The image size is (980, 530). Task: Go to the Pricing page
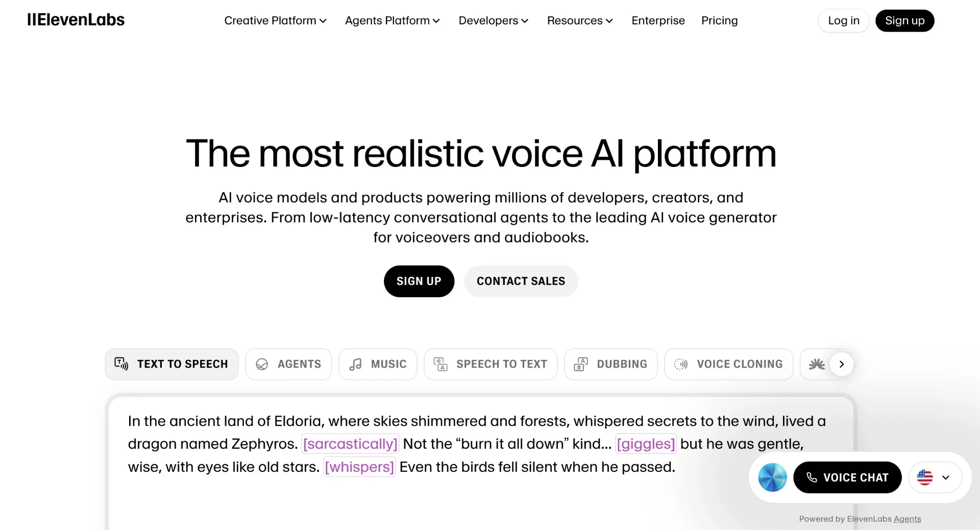click(719, 20)
